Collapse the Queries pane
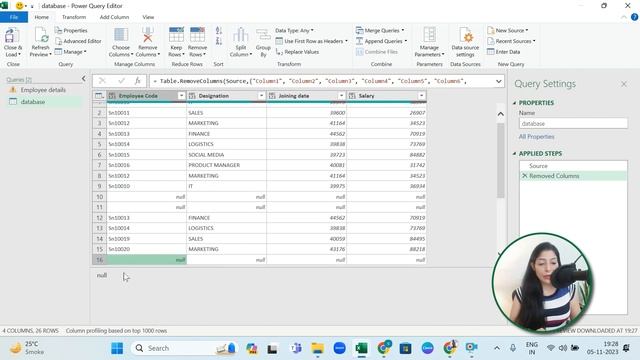 click(x=83, y=78)
